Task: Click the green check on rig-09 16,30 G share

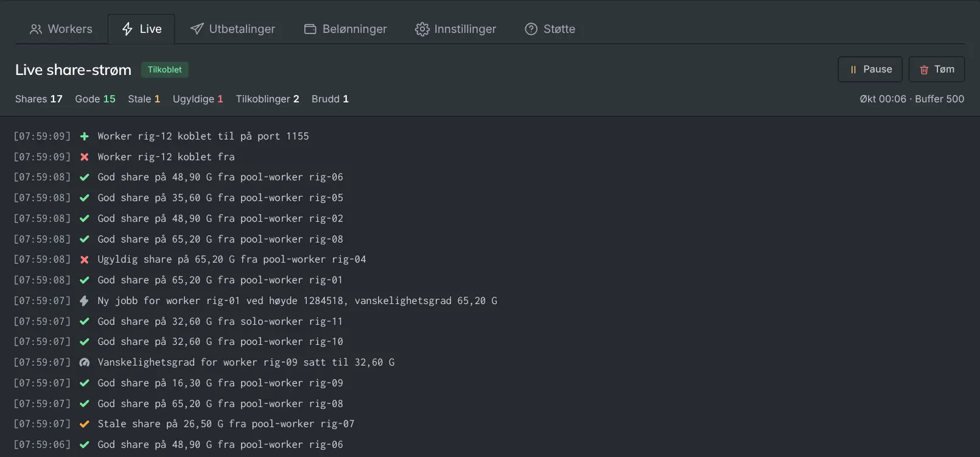Action: click(x=85, y=383)
